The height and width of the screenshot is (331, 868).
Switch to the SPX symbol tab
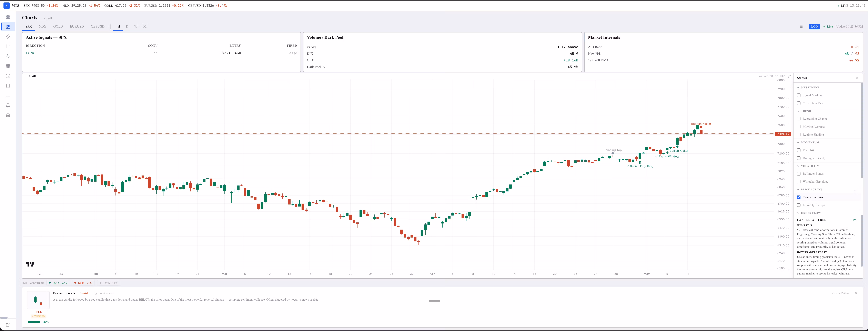(29, 27)
